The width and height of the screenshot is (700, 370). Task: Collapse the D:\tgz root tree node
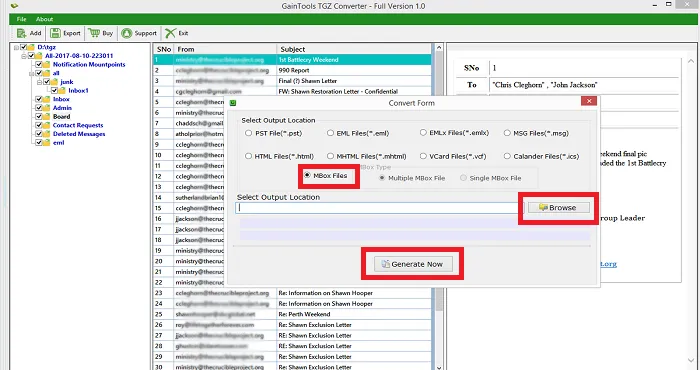tap(17, 47)
